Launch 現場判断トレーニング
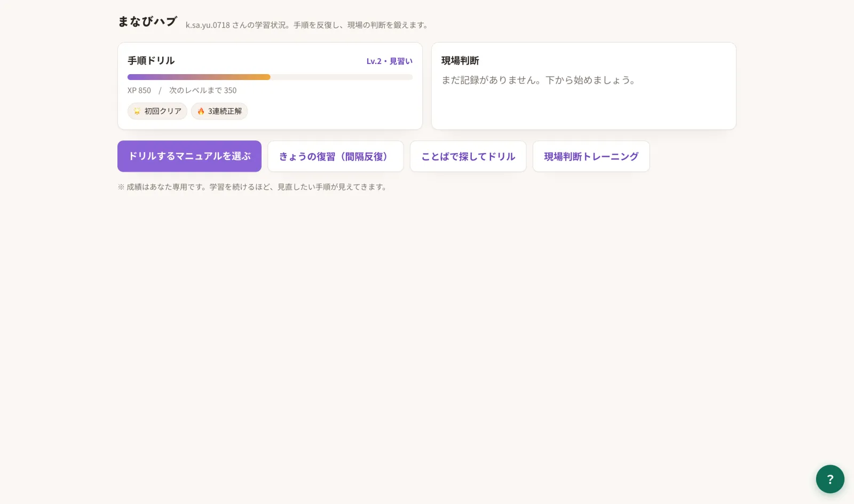Screen dimensions: 854x504 [591, 156]
